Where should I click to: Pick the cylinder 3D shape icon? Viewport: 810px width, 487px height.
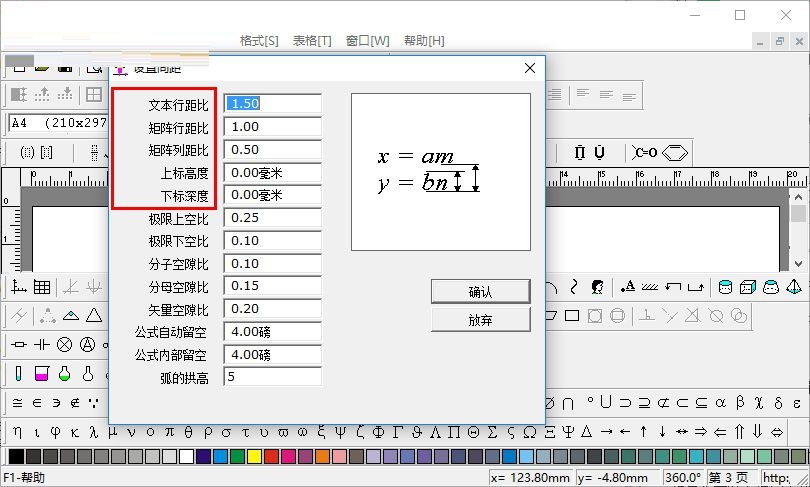click(725, 287)
